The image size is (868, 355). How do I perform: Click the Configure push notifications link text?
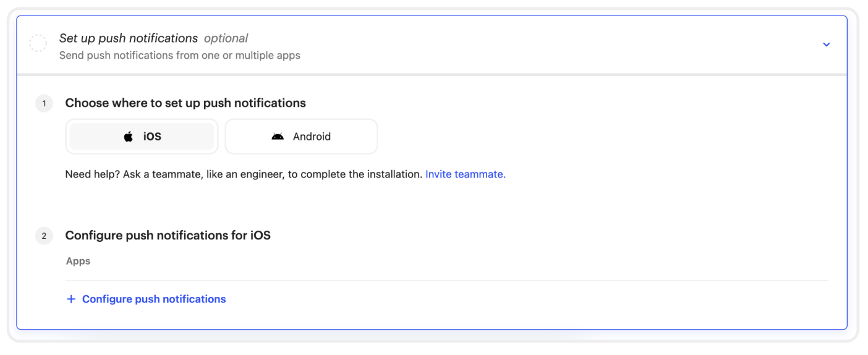click(154, 299)
